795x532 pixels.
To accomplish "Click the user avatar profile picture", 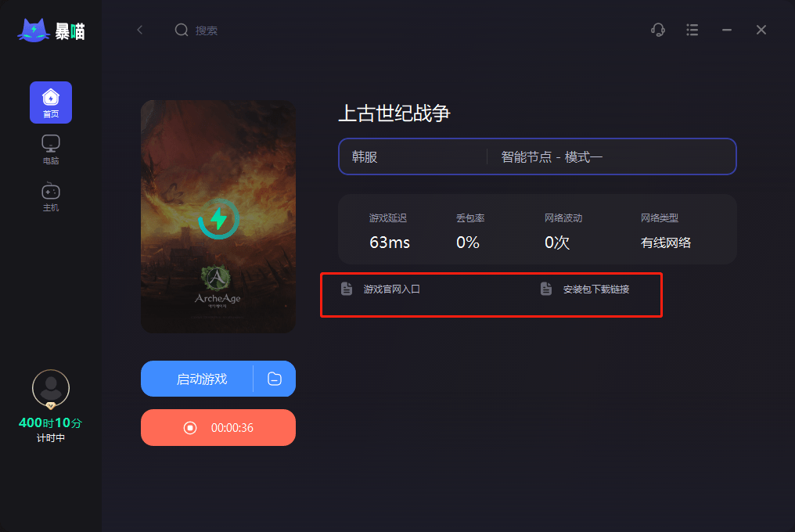I will [51, 389].
